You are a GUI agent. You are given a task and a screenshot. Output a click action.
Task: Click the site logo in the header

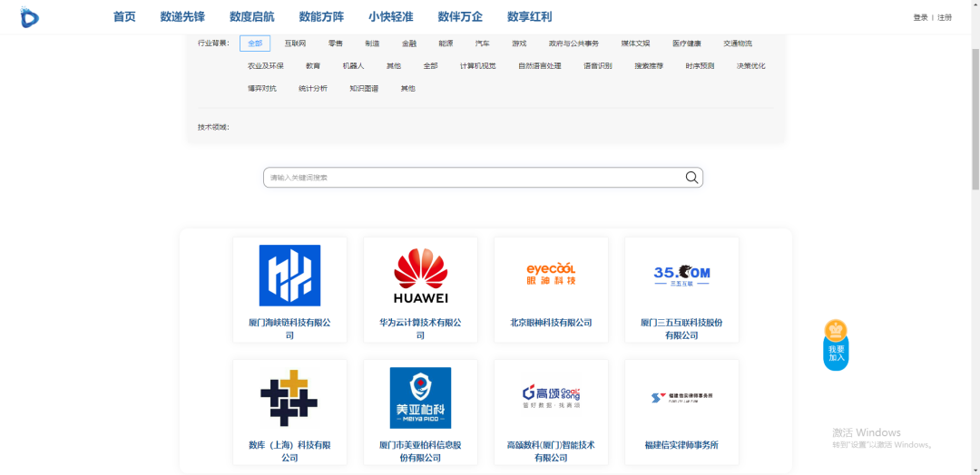pyautogui.click(x=29, y=17)
